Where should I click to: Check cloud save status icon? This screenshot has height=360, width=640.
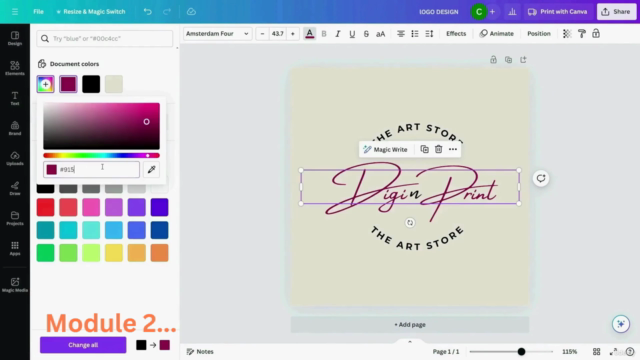tap(191, 12)
